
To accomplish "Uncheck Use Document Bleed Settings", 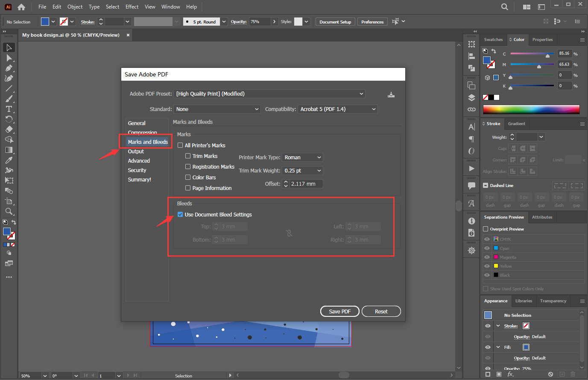I will 180,214.
